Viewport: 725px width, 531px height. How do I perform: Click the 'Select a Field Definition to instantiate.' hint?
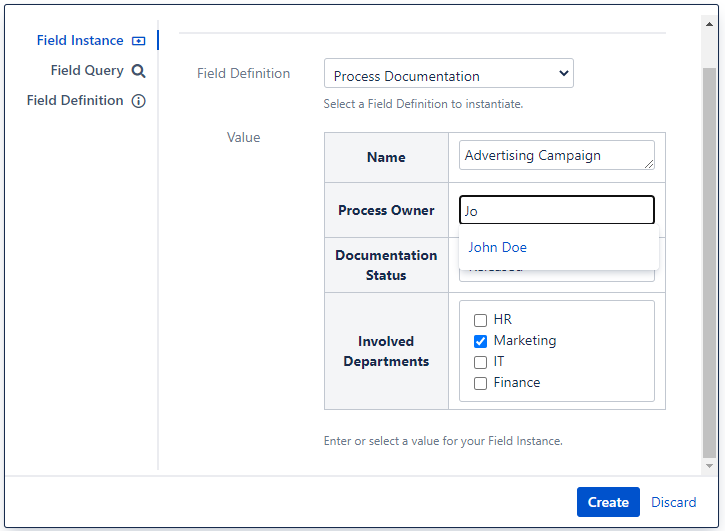click(423, 104)
